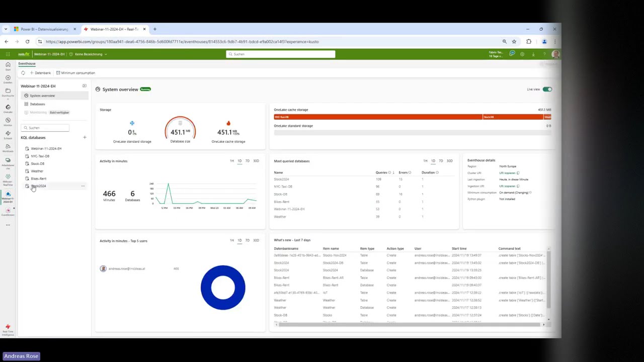Go to Start in left navigation

(x=8, y=66)
